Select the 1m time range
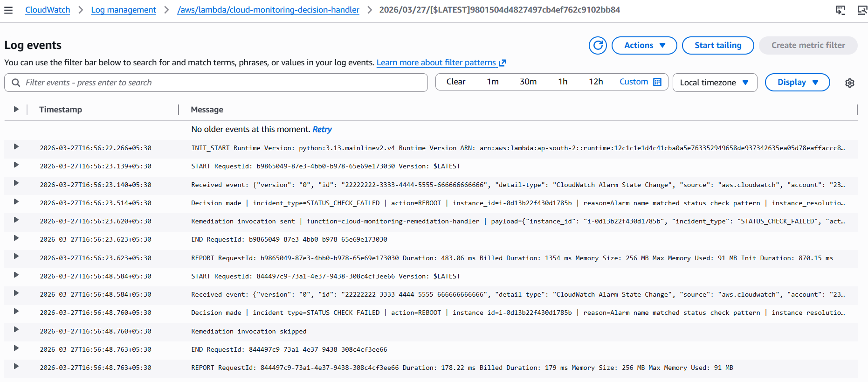Screen dimensions: 868x382 tap(493, 82)
